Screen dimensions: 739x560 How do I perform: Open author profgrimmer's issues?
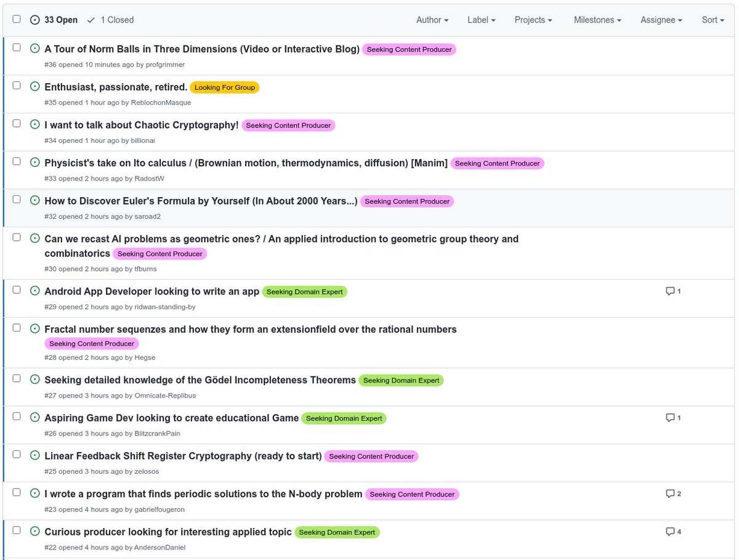click(165, 65)
